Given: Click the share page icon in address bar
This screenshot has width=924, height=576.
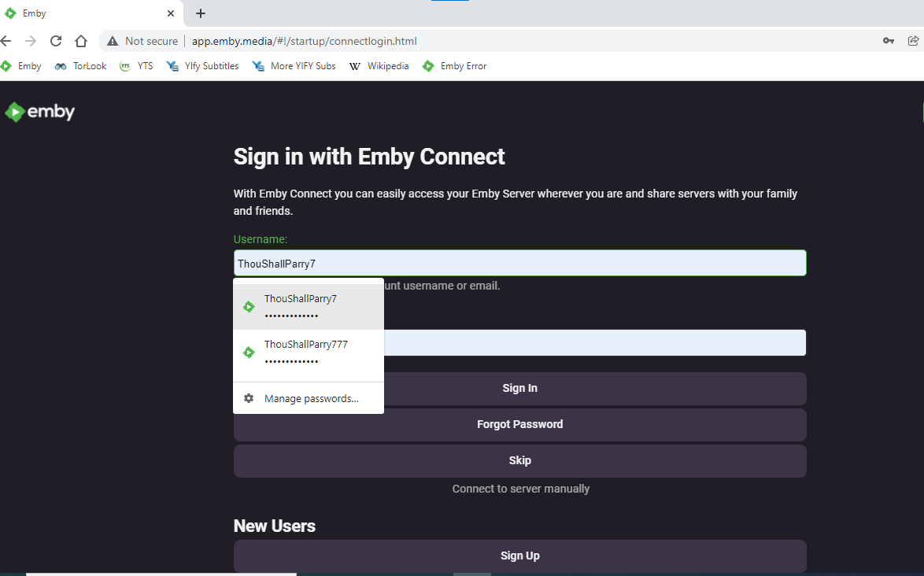Looking at the screenshot, I should pos(913,41).
